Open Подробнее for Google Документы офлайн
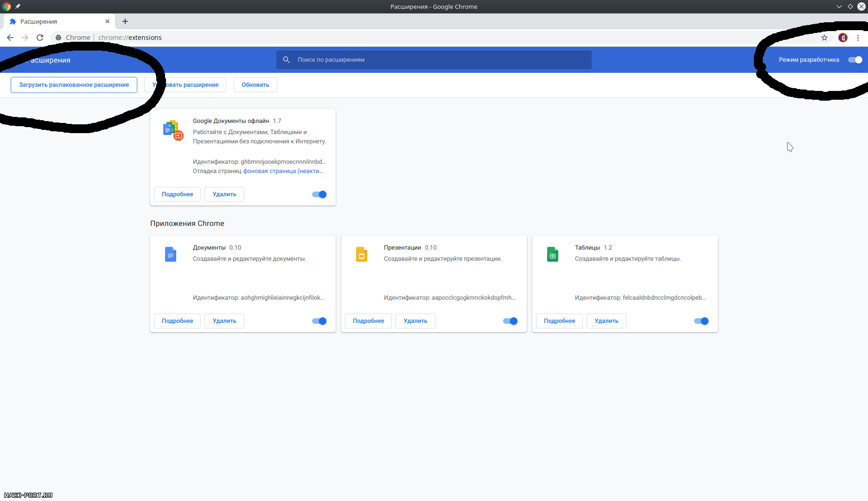 click(x=177, y=194)
